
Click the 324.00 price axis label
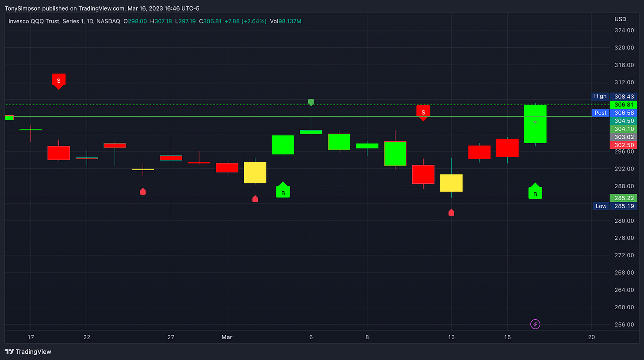(624, 30)
